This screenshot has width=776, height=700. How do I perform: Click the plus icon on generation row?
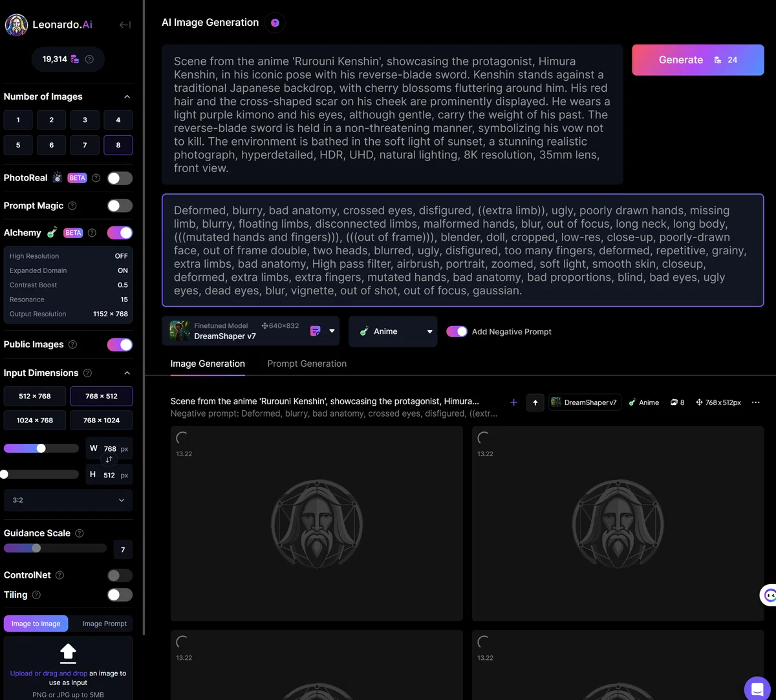(513, 402)
